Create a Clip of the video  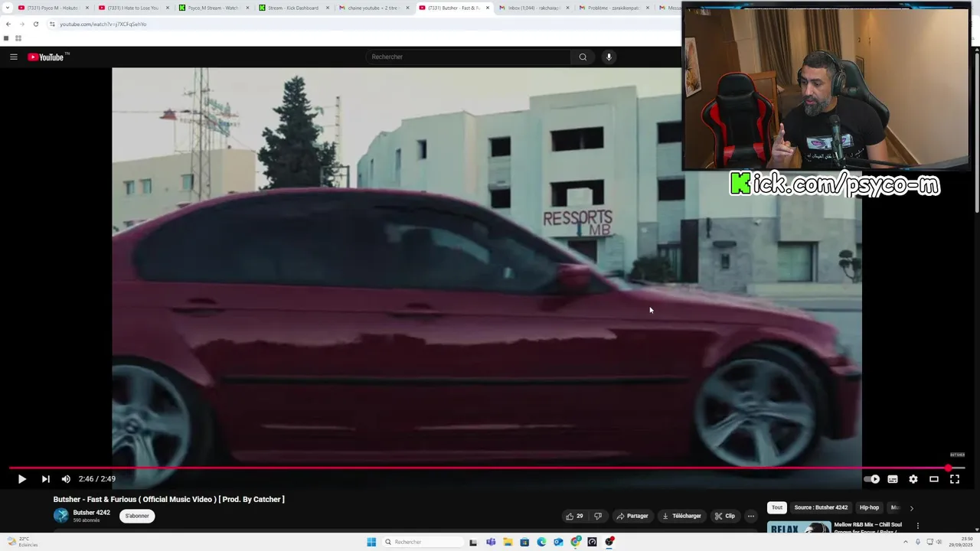coord(724,516)
